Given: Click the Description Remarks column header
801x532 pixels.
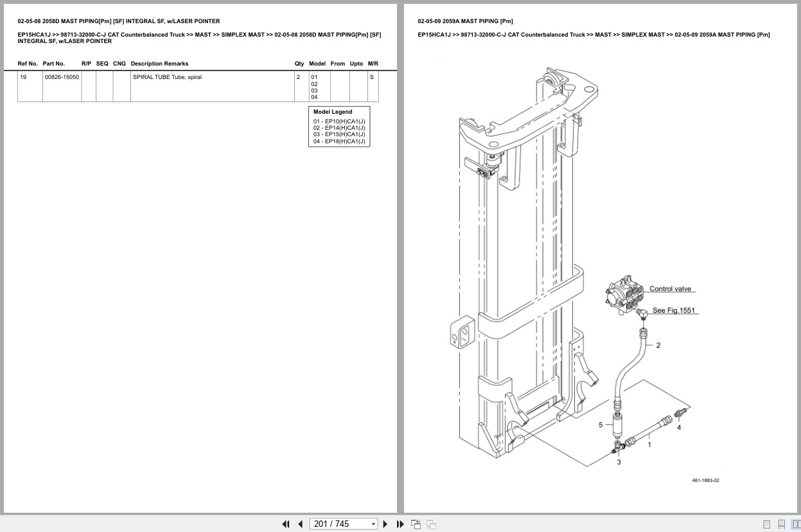Looking at the screenshot, I should tap(159, 64).
